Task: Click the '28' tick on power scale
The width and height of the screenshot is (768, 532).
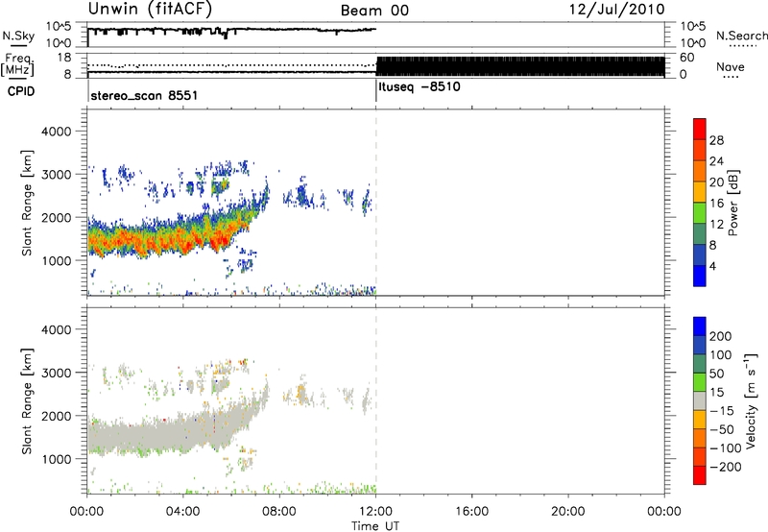Action: (x=716, y=140)
